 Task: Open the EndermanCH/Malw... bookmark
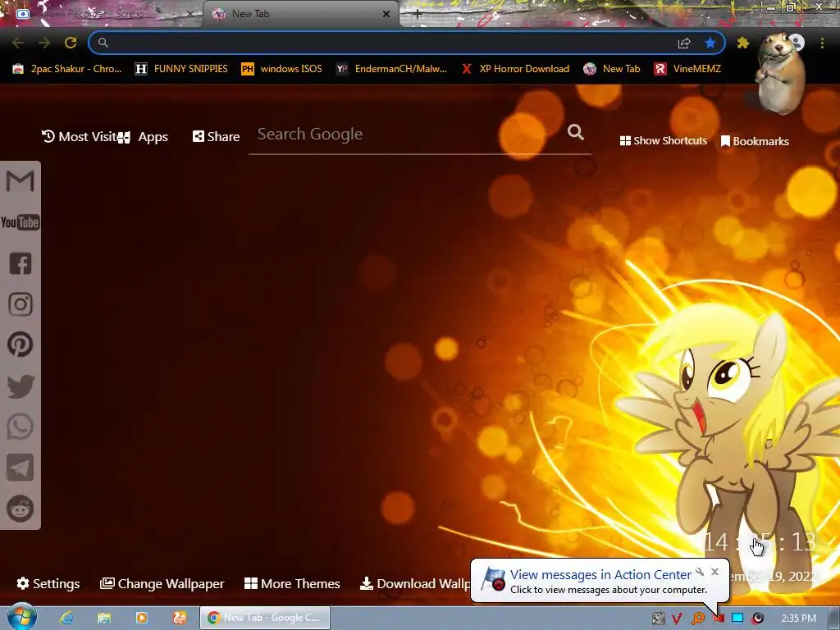(391, 69)
